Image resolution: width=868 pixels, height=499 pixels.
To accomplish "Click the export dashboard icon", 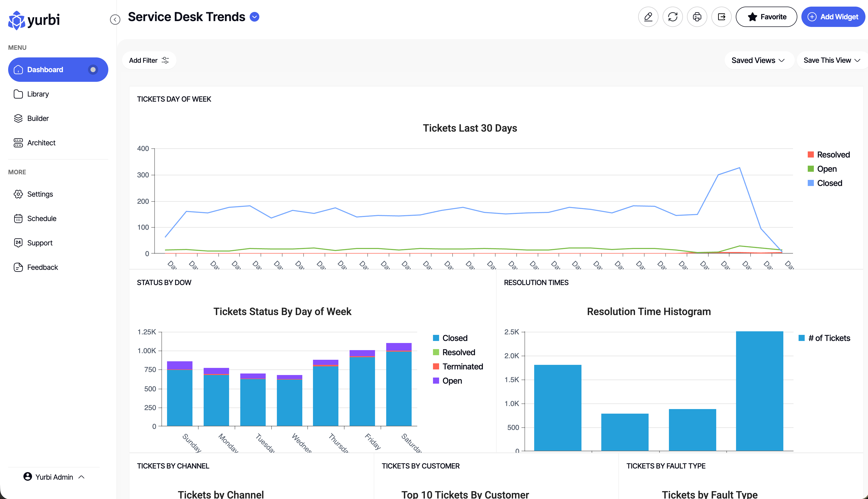I will click(721, 17).
